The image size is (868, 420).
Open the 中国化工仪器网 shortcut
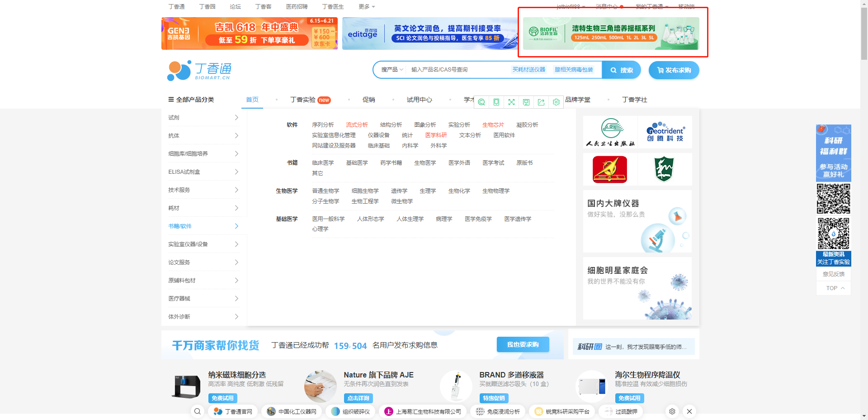(292, 411)
